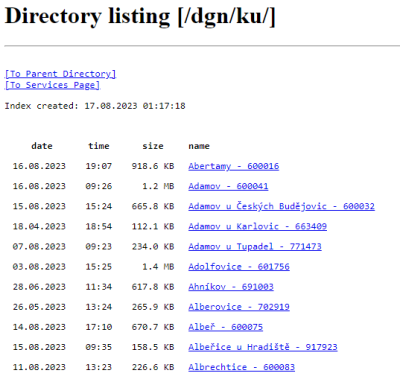Screen dimensions: 400x379
Task: Open the Albrechtice - 600083 link
Action: pos(242,367)
